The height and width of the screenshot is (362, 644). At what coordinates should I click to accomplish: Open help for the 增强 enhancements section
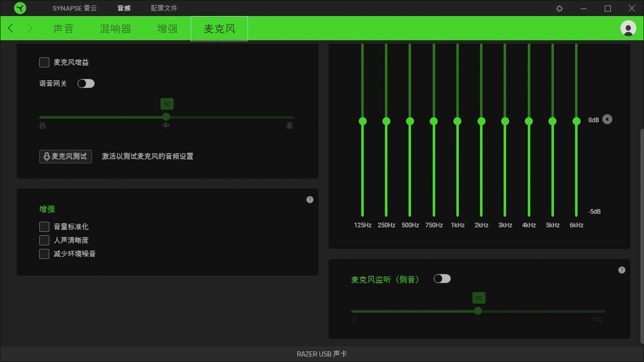click(x=310, y=200)
